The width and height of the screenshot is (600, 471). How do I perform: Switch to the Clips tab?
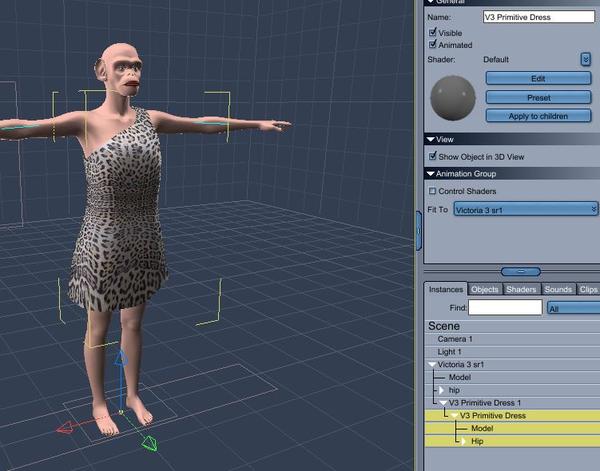pos(588,289)
